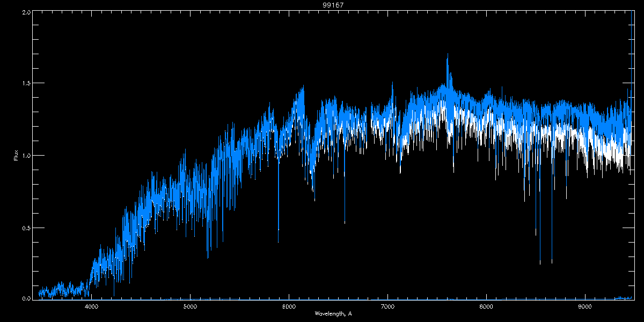This screenshot has height=322, width=644.
Task: Select the Flux y-axis label
Action: [16, 156]
